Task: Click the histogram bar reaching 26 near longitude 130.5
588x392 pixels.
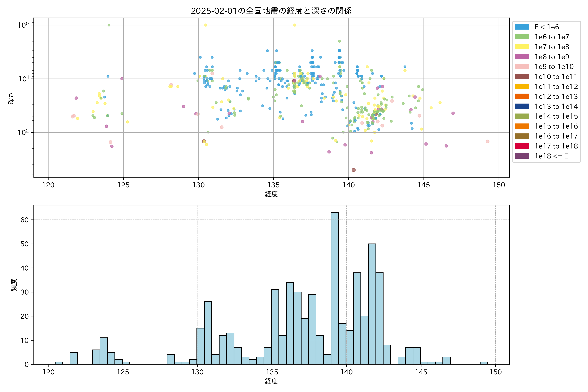Action: (x=208, y=333)
